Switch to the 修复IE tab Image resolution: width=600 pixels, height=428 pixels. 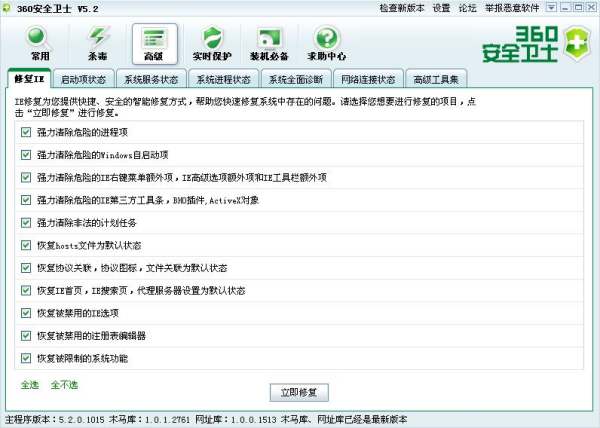(29, 79)
